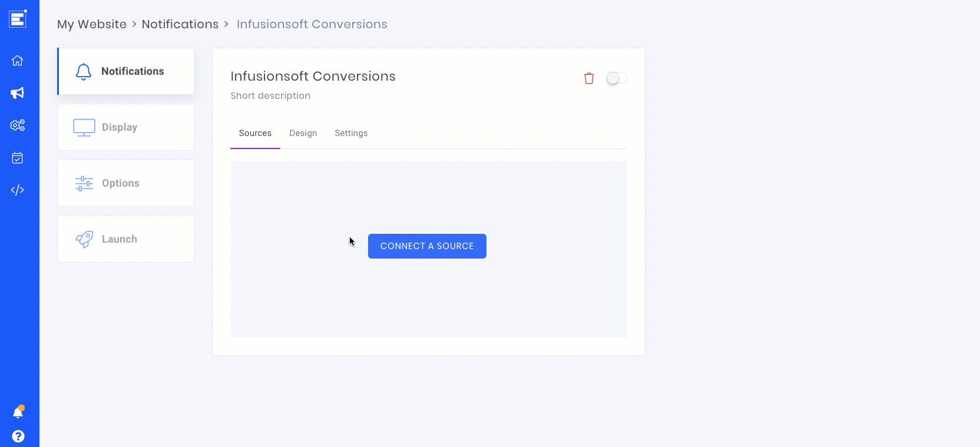Go to My Website breadcrumb
980x447 pixels.
[92, 24]
